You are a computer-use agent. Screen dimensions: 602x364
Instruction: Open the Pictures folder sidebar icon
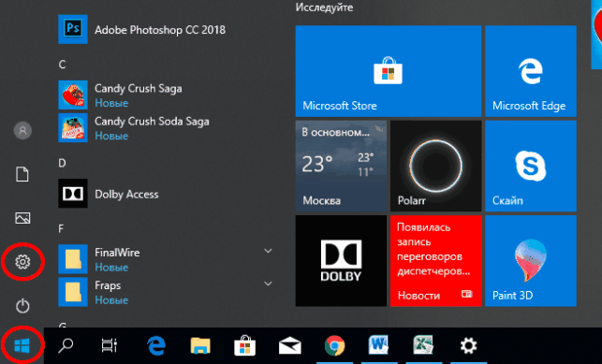point(22,218)
